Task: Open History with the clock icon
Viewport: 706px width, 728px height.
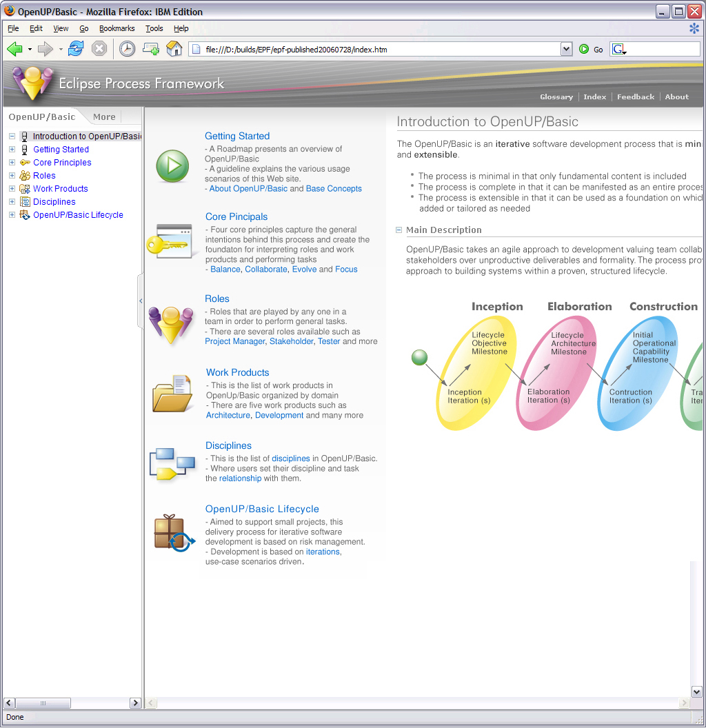Action: 127,49
